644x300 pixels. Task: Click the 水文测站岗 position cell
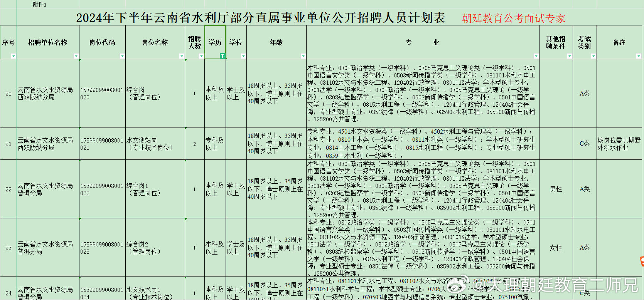click(155, 144)
